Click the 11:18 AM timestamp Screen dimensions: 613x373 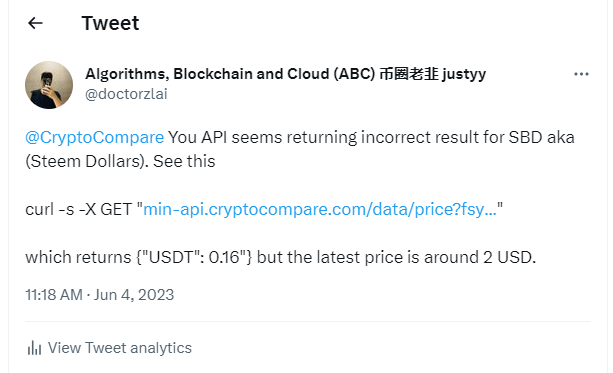point(54,295)
